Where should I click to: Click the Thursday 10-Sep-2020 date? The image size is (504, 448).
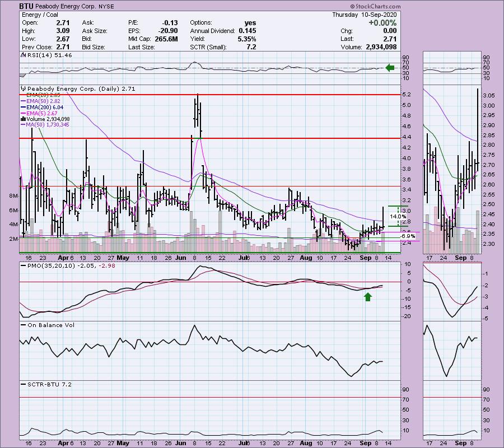tap(364, 15)
